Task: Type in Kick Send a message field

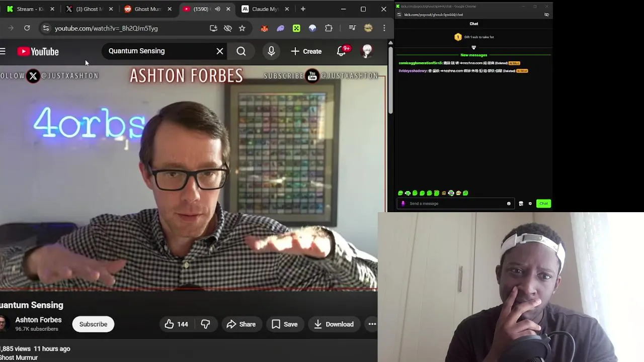Action: click(455, 204)
